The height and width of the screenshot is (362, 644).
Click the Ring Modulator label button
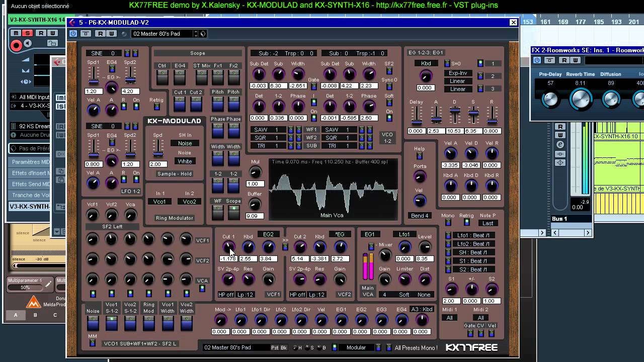pyautogui.click(x=174, y=218)
